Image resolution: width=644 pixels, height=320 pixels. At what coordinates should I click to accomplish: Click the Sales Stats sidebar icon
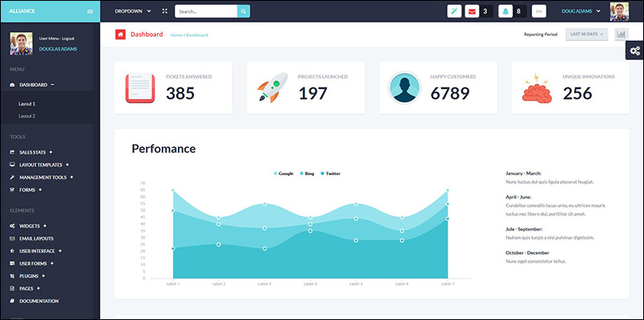(12, 152)
